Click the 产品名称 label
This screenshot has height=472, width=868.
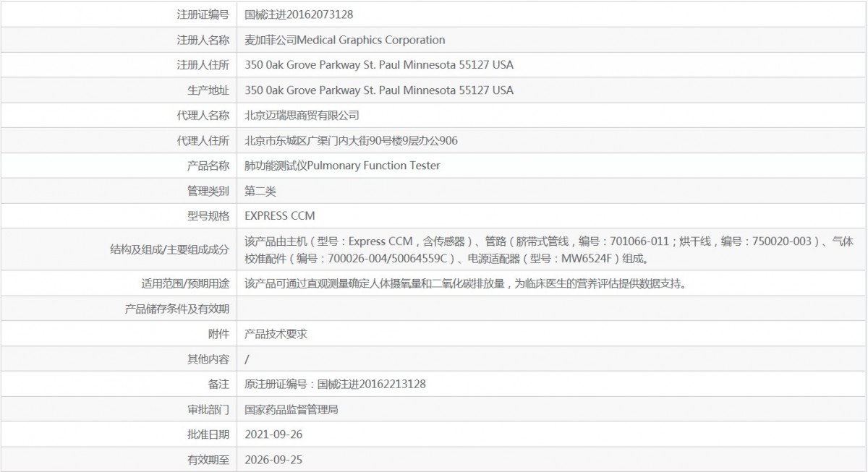pyautogui.click(x=208, y=166)
